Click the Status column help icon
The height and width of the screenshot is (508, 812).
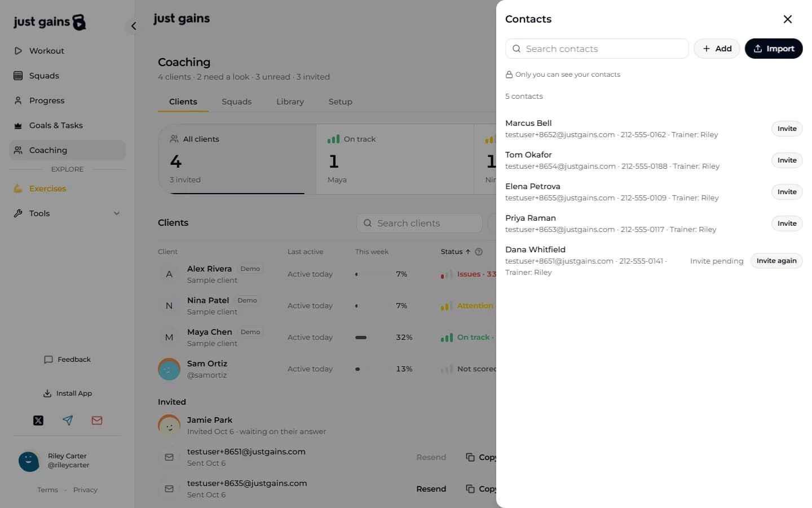point(479,252)
